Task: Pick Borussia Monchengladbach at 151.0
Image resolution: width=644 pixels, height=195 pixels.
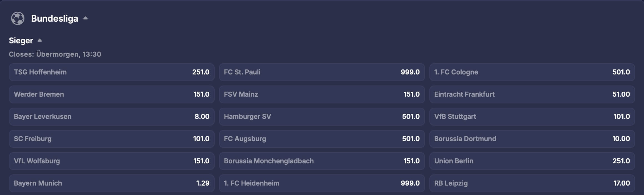Action: coord(322,161)
